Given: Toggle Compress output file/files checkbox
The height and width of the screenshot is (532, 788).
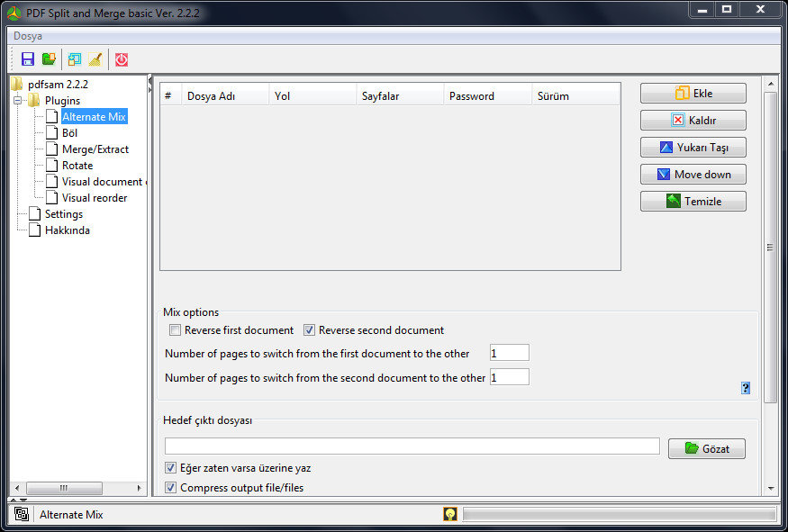Looking at the screenshot, I should 170,487.
